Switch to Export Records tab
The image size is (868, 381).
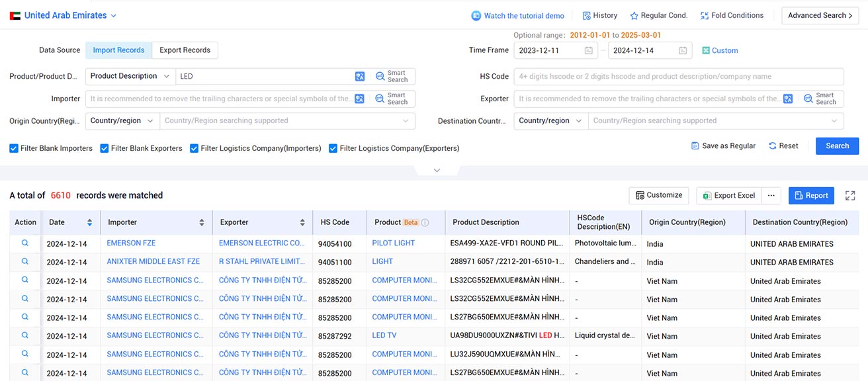pyautogui.click(x=185, y=50)
